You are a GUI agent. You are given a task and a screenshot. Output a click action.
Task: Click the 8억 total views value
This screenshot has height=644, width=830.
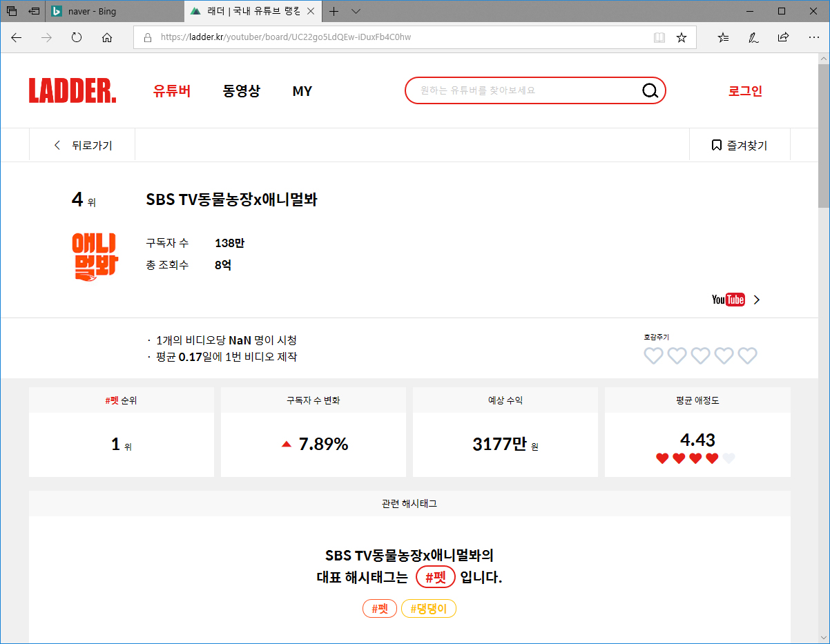223,265
